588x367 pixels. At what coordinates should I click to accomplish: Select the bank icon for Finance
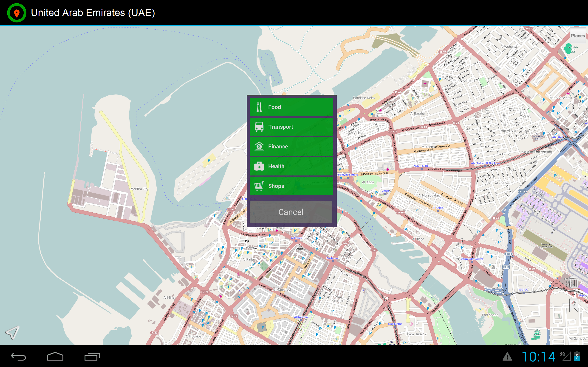(259, 146)
